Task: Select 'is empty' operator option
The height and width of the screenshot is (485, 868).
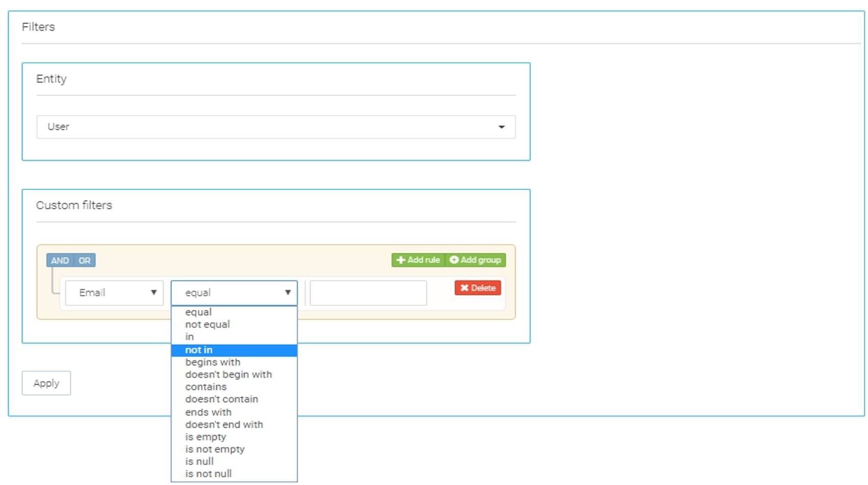Action: (205, 436)
